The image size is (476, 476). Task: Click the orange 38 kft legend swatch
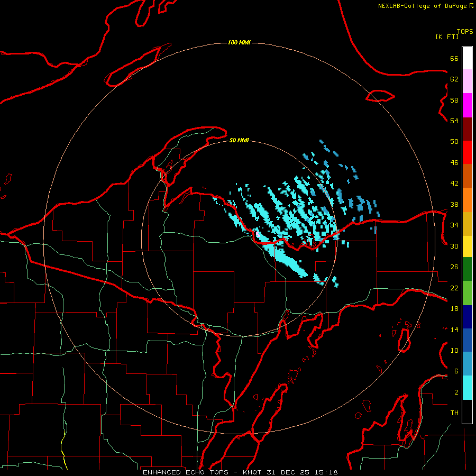pyautogui.click(x=467, y=200)
